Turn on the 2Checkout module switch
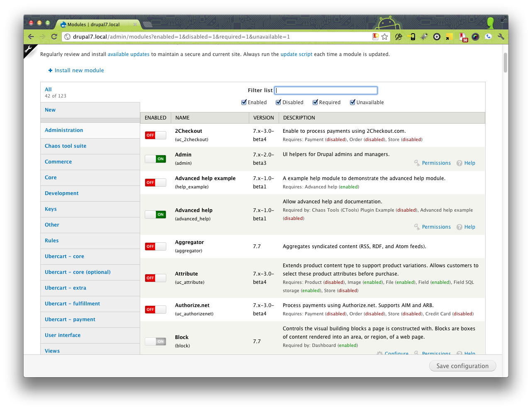The image size is (532, 410). click(x=155, y=135)
